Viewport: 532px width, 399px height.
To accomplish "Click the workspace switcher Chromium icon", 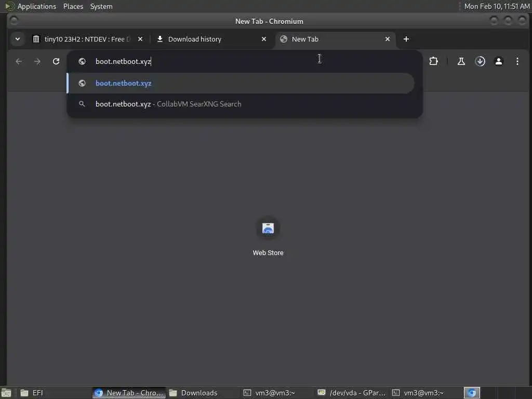I will tap(472, 393).
